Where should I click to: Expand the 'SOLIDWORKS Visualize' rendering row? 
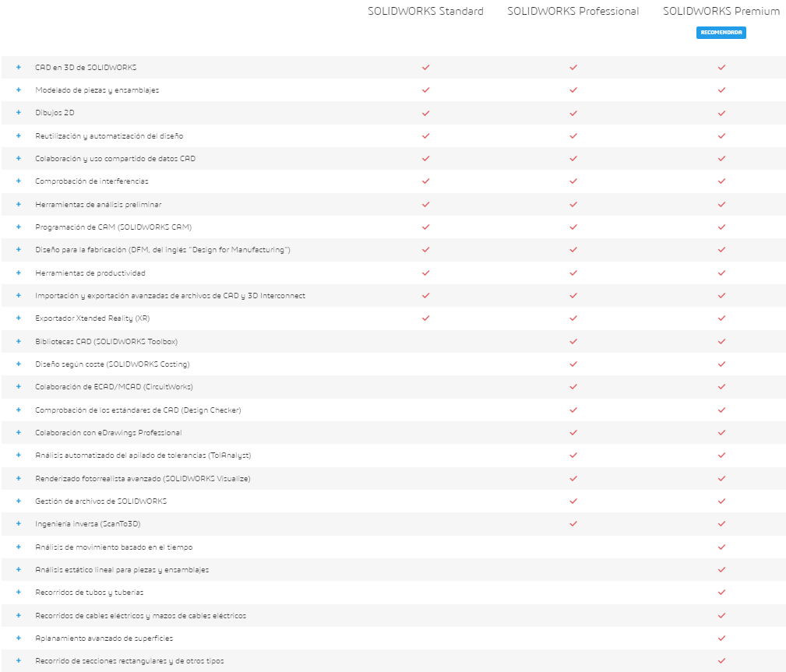point(19,479)
